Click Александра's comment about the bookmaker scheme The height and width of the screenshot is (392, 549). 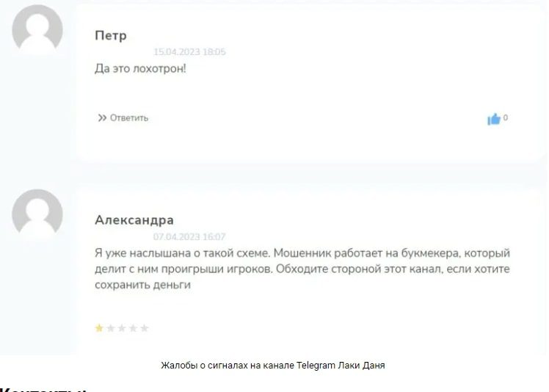302,269
